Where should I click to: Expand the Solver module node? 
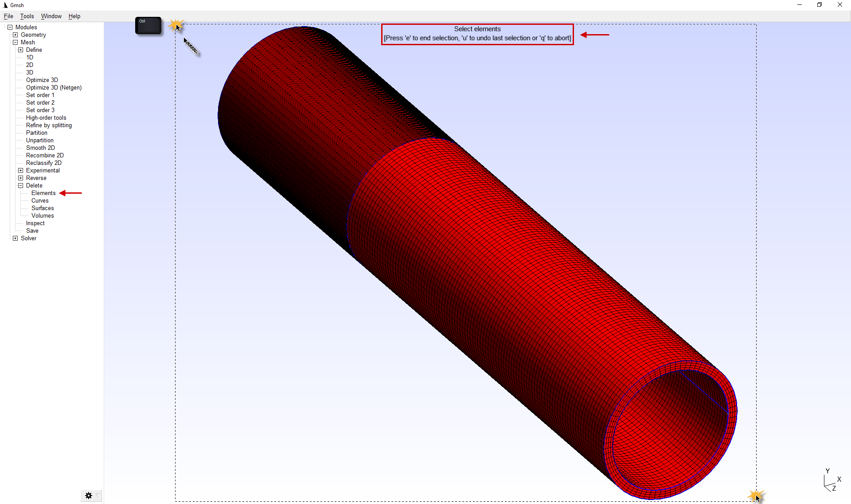coord(15,238)
